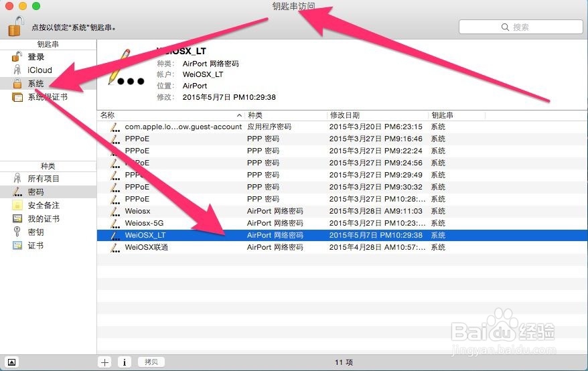Select the PPPoE row modified PM9:22:24
588x371 pixels.
(x=342, y=151)
